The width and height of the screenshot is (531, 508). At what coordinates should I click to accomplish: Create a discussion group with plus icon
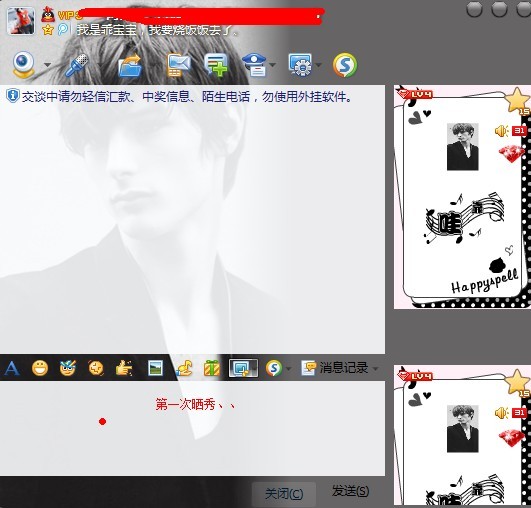[x=216, y=64]
